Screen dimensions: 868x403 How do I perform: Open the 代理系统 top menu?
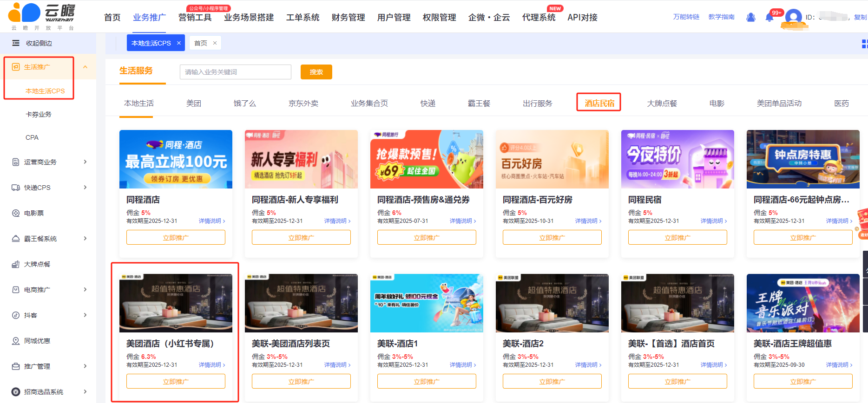coord(539,18)
